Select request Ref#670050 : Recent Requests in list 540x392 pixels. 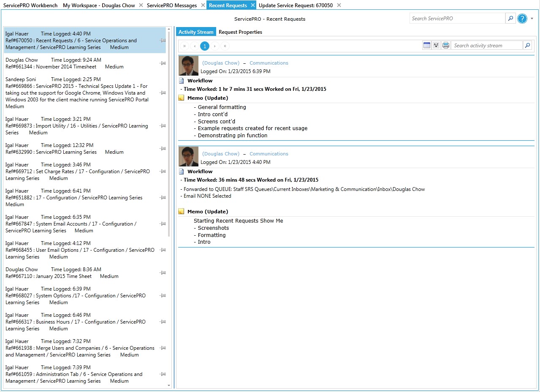pos(85,41)
